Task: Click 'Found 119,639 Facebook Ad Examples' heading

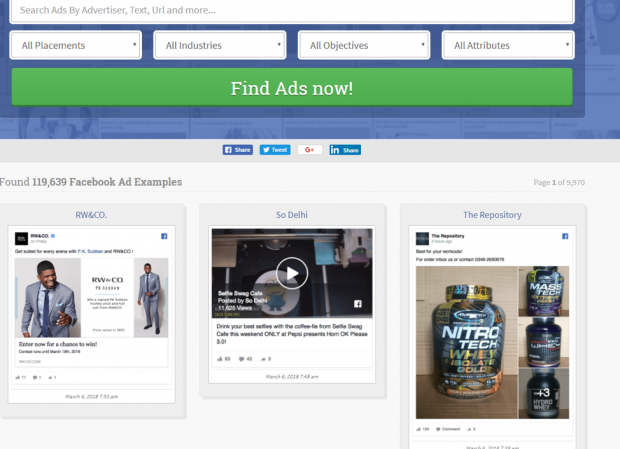Action: [91, 182]
